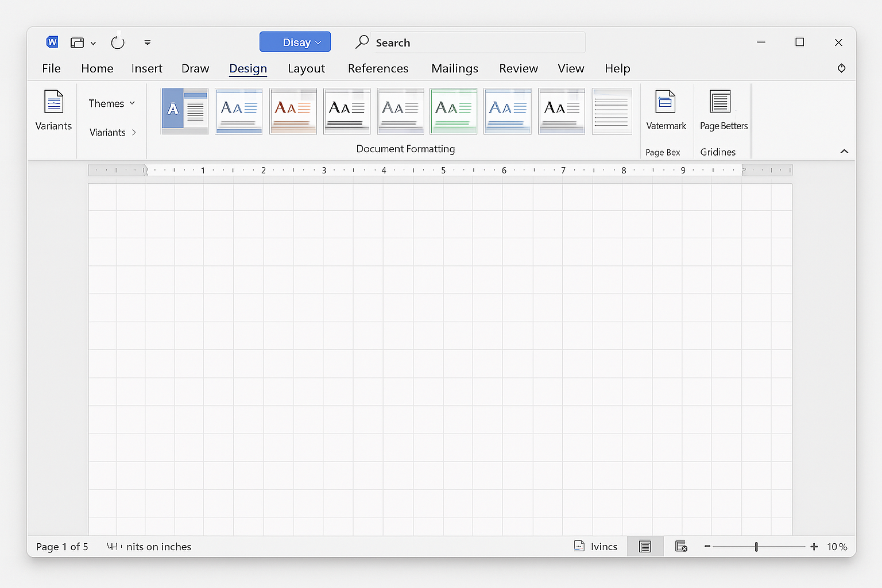The width and height of the screenshot is (882, 588).
Task: Click the zoom in plus button
Action: tap(814, 547)
